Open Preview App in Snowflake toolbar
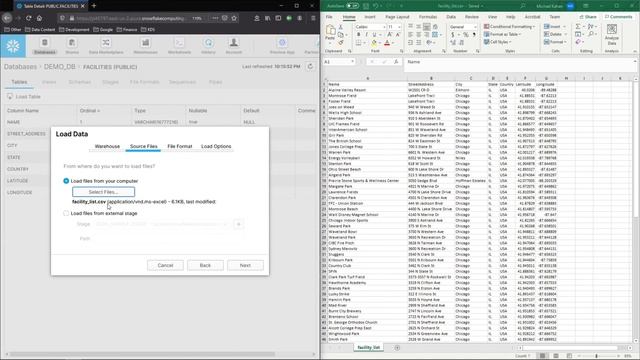The image size is (640, 360). [x=282, y=46]
